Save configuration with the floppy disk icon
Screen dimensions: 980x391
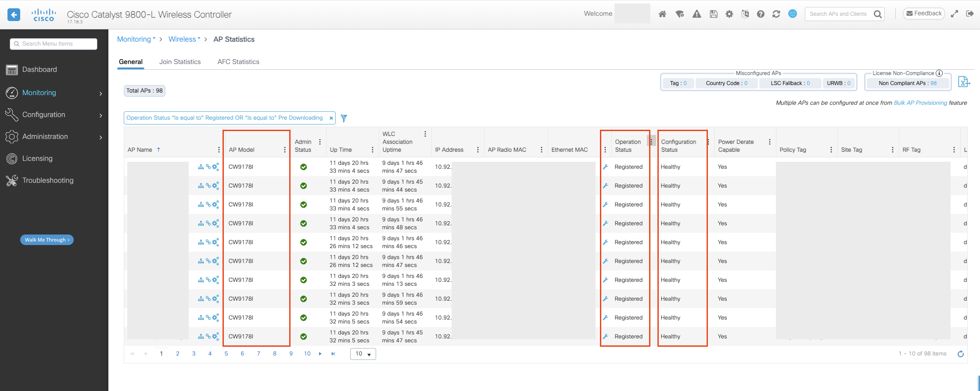click(x=714, y=14)
